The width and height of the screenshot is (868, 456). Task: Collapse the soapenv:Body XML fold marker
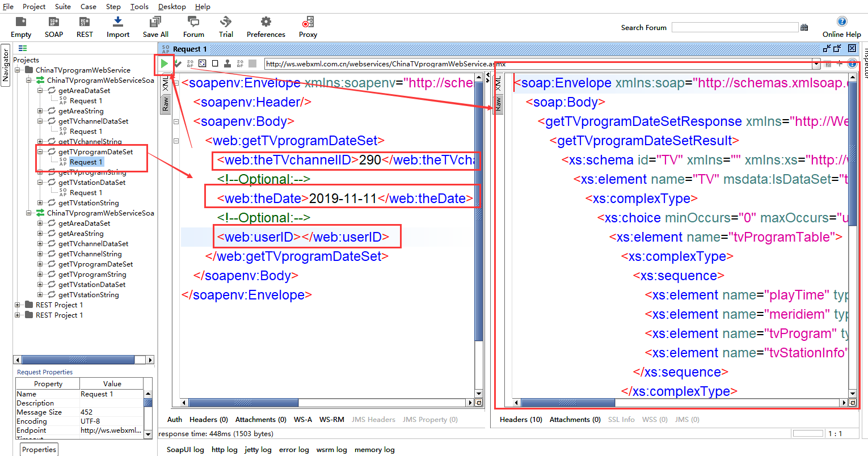pos(176,121)
